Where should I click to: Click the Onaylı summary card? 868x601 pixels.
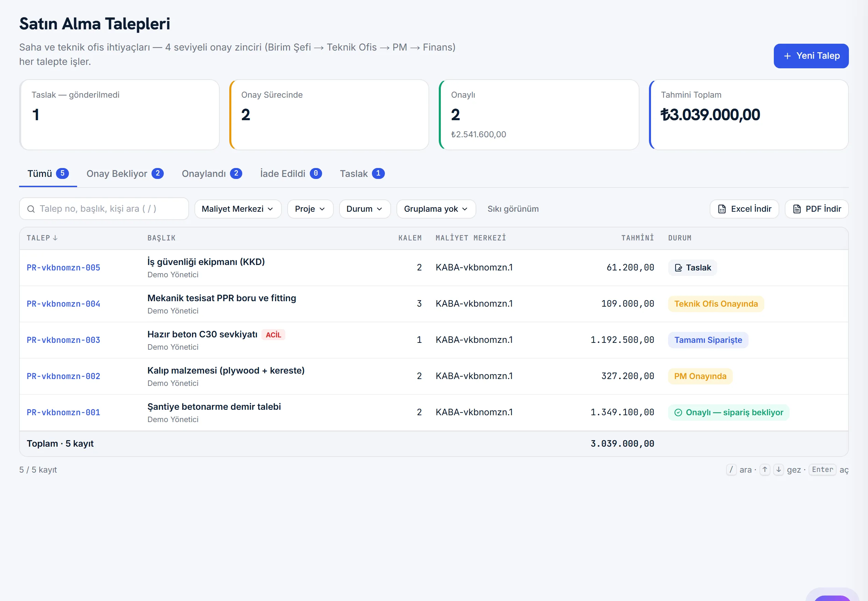(x=539, y=115)
